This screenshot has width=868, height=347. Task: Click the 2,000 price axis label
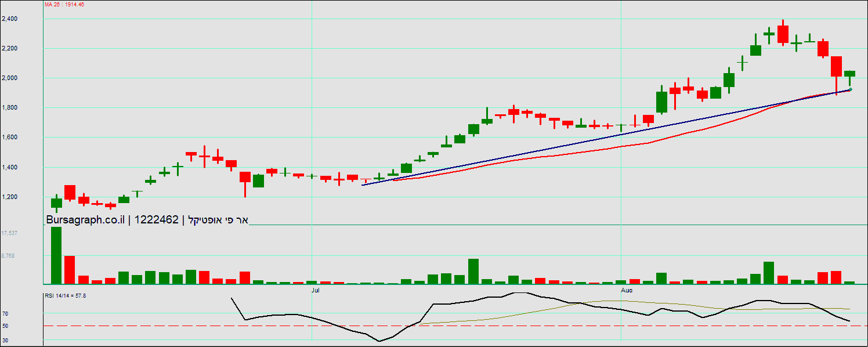coord(9,78)
